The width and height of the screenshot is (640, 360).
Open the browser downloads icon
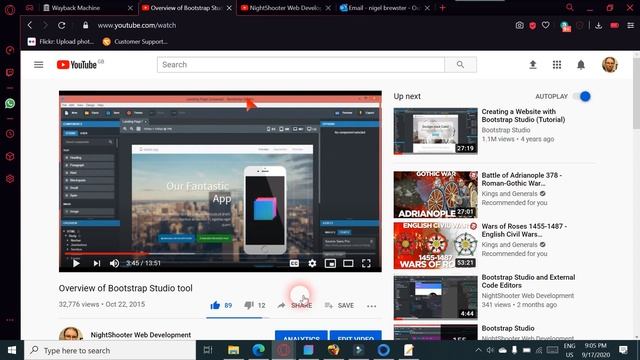(x=598, y=25)
